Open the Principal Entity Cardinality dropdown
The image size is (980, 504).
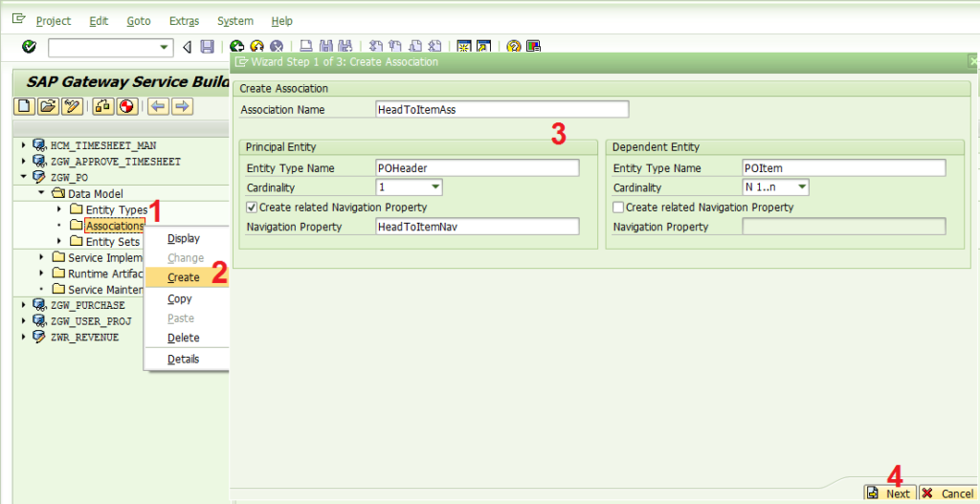pos(435,187)
